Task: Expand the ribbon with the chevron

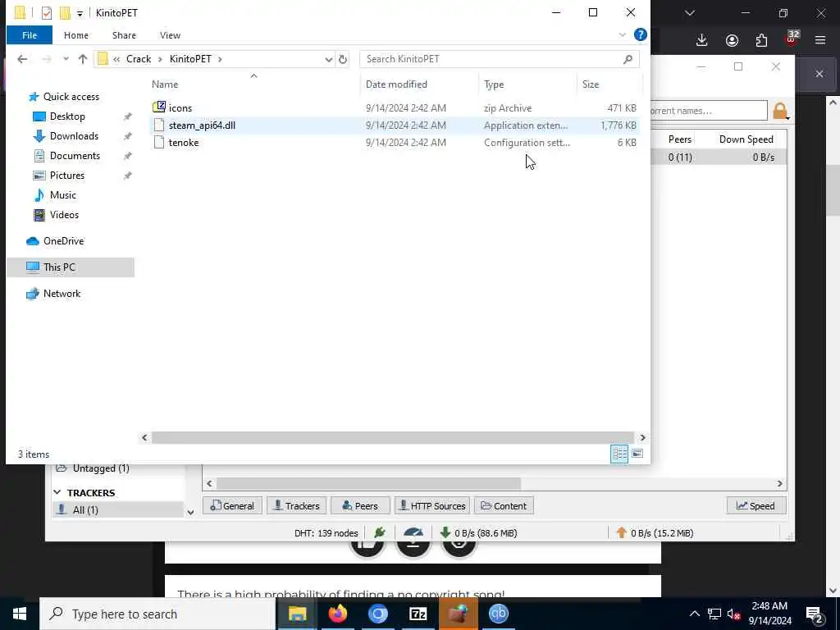Action: tap(622, 34)
